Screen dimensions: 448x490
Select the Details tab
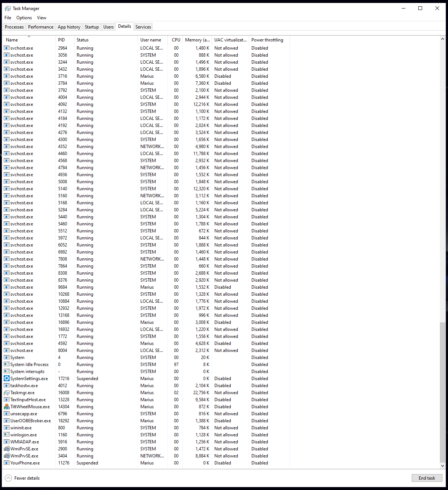[x=124, y=26]
